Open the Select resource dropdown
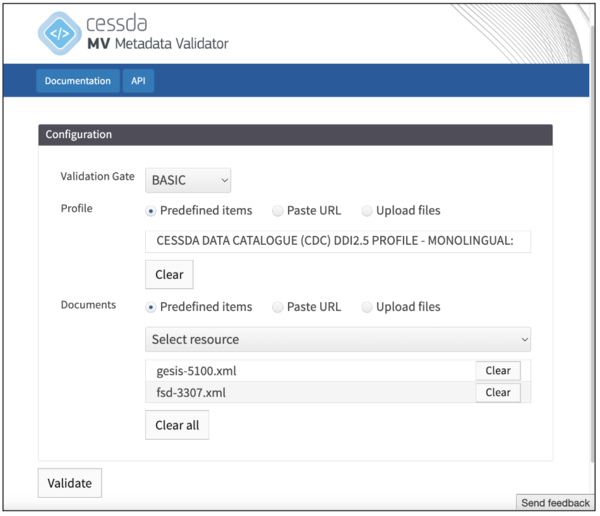Screen dimensions: 600x516 [337, 339]
